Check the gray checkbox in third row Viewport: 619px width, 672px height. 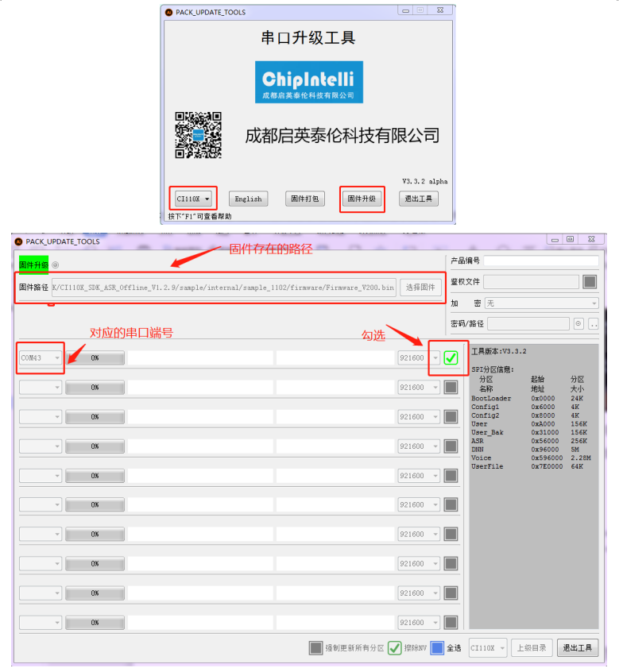pos(451,416)
